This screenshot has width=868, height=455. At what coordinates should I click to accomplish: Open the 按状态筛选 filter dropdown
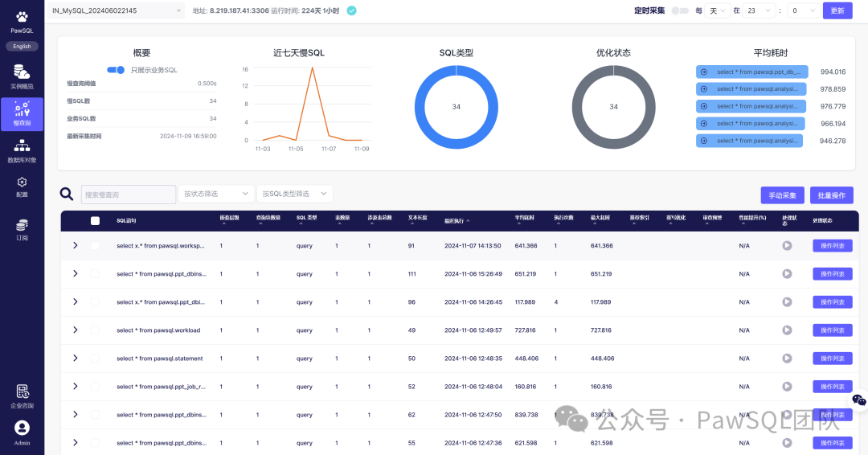click(216, 194)
